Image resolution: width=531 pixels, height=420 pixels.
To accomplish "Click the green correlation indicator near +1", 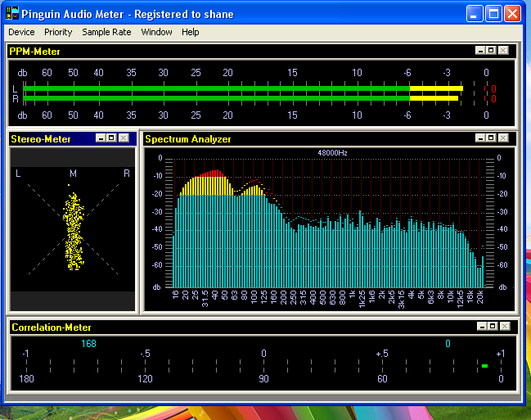I will [x=484, y=366].
